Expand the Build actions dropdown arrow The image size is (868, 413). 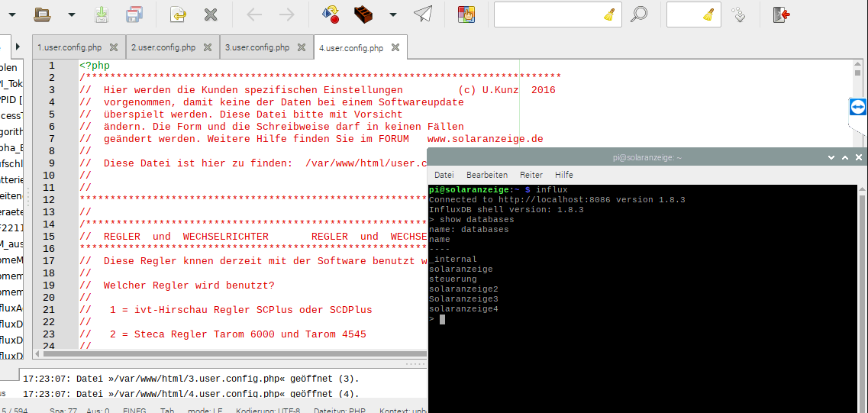click(393, 14)
